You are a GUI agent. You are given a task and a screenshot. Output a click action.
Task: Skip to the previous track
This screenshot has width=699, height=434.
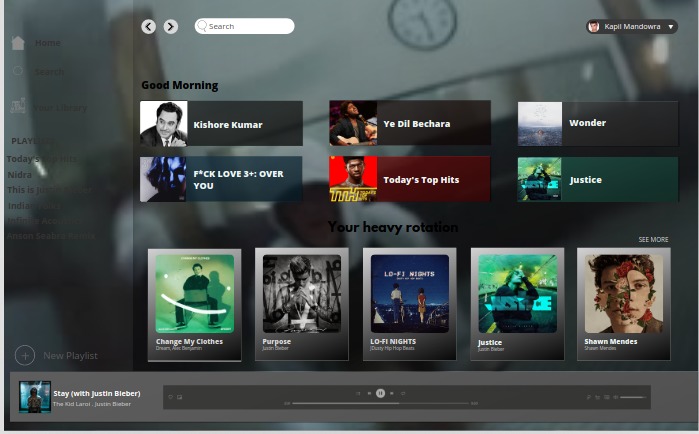point(369,393)
